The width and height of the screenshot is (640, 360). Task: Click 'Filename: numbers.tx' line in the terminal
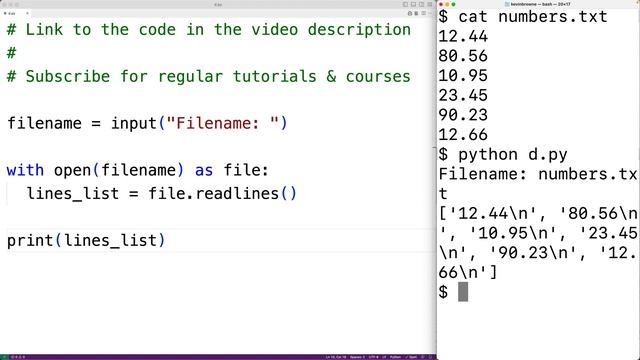point(538,174)
